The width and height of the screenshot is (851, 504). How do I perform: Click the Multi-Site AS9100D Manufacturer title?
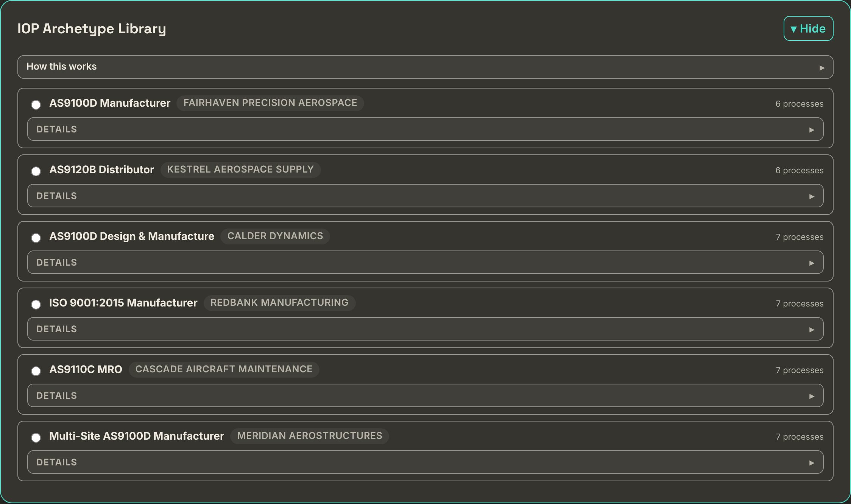pos(136,436)
